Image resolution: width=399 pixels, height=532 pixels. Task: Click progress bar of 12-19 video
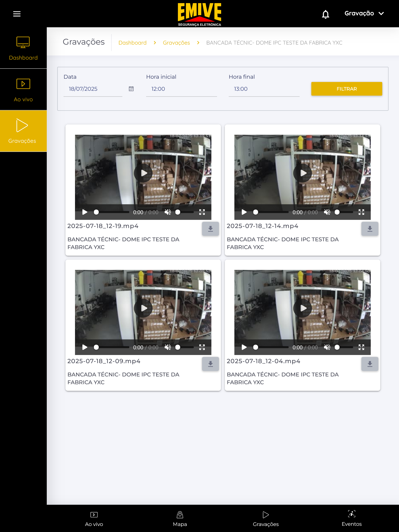(x=111, y=212)
